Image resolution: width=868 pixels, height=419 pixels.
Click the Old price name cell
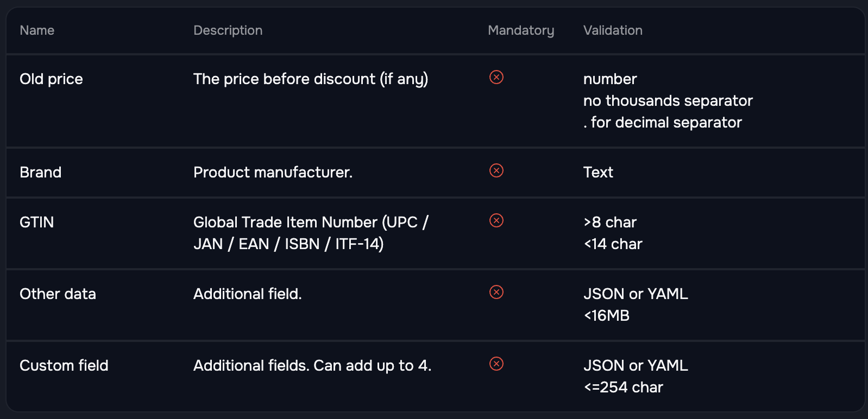(51, 79)
